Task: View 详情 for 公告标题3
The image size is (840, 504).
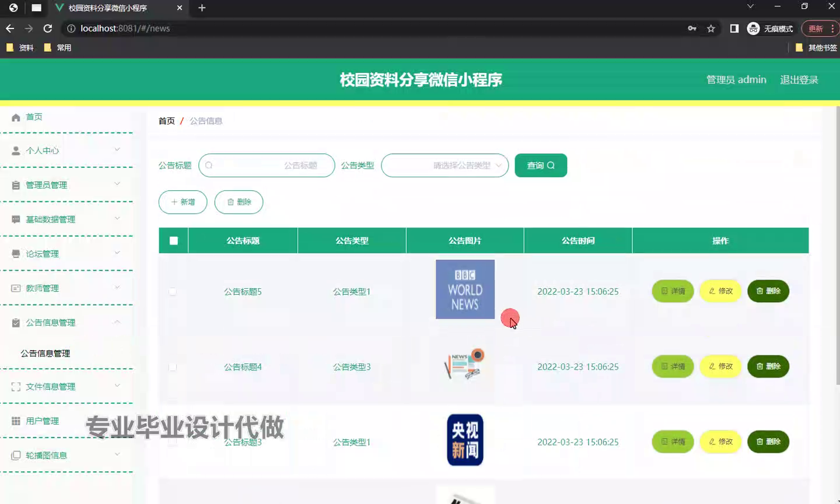Action: tap(673, 442)
